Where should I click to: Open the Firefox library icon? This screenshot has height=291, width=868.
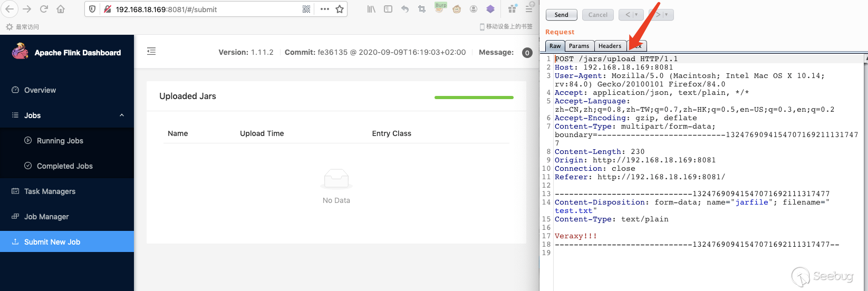coord(371,9)
